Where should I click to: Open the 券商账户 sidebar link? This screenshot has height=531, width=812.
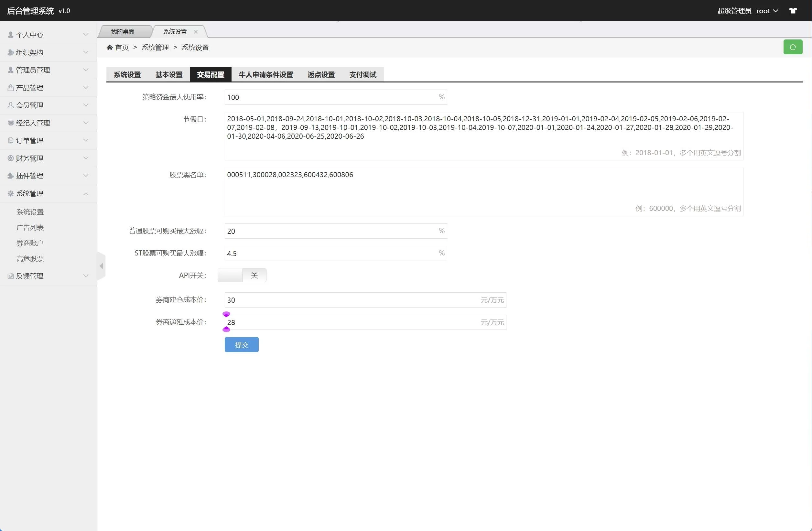coord(30,243)
